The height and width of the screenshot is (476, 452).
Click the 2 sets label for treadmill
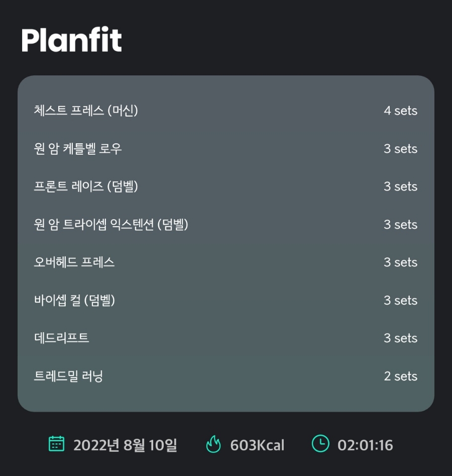click(400, 376)
